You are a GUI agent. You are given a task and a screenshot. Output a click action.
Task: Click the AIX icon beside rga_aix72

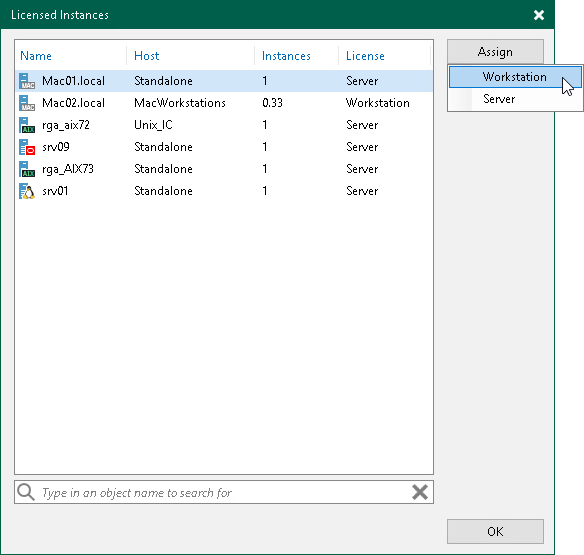[x=27, y=125]
